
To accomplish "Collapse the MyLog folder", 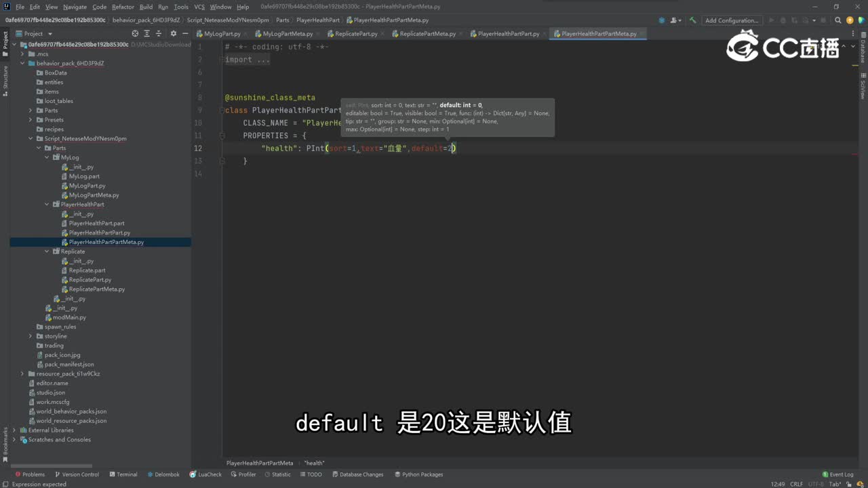I will 47,157.
